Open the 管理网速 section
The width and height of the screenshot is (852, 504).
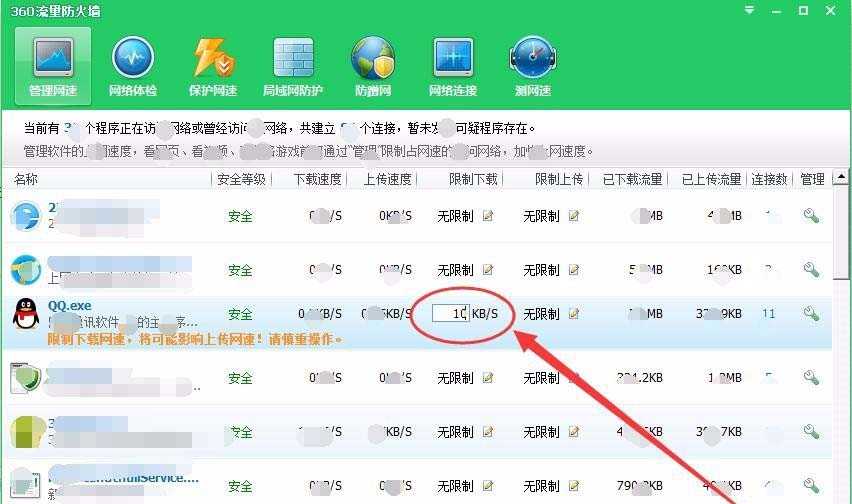click(53, 66)
